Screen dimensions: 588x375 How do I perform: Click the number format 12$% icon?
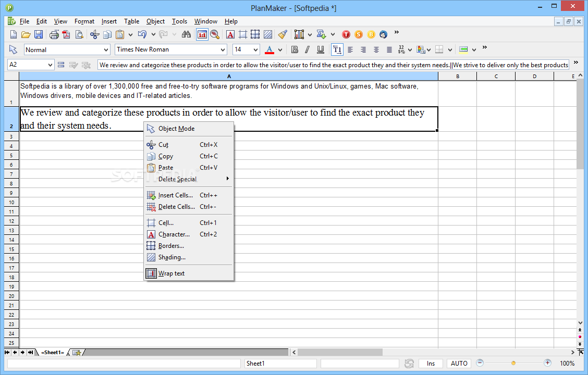click(401, 49)
